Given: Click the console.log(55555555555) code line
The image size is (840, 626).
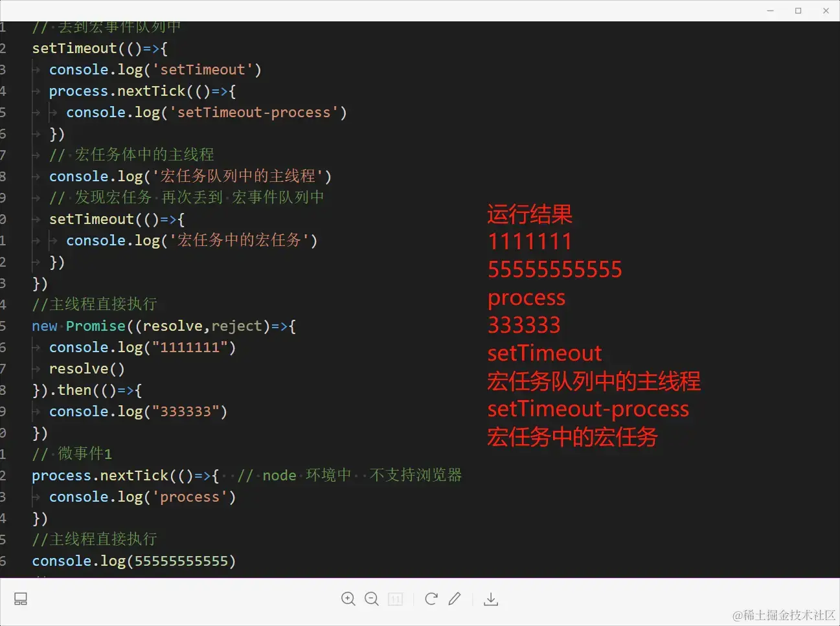Looking at the screenshot, I should click(x=134, y=561).
